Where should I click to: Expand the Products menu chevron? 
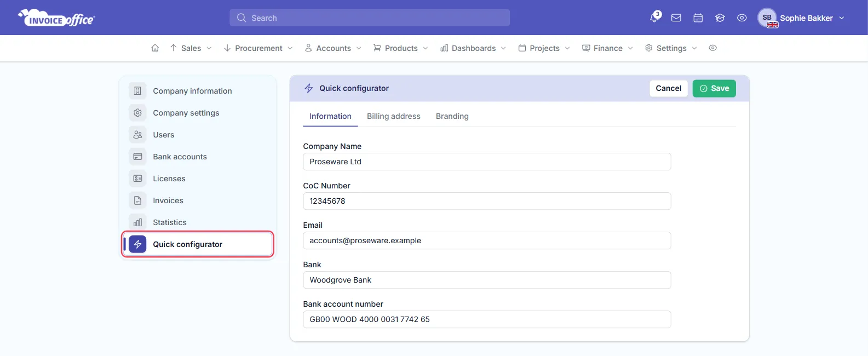point(426,48)
